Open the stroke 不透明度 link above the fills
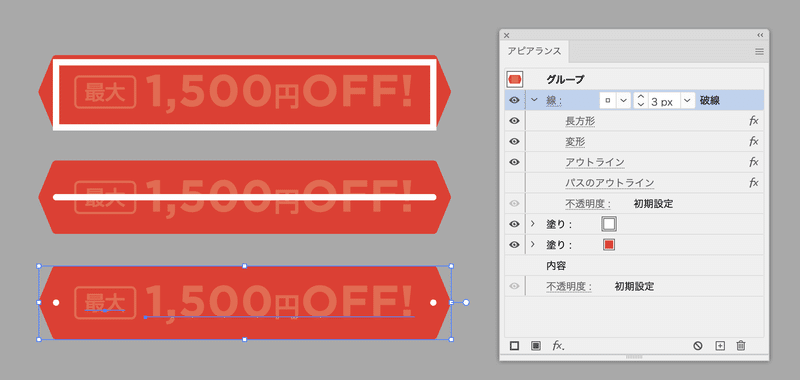Image resolution: width=800 pixels, height=380 pixels. pyautogui.click(x=588, y=204)
